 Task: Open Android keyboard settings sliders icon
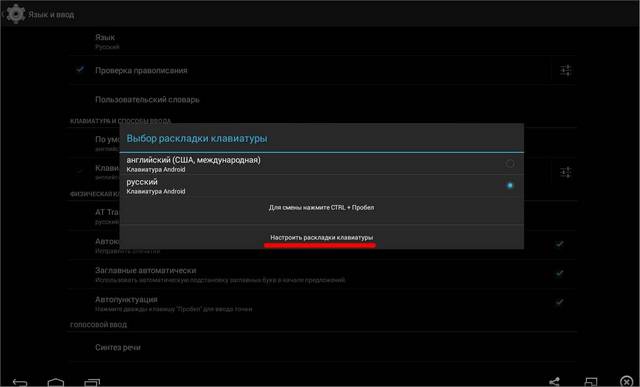click(x=565, y=172)
